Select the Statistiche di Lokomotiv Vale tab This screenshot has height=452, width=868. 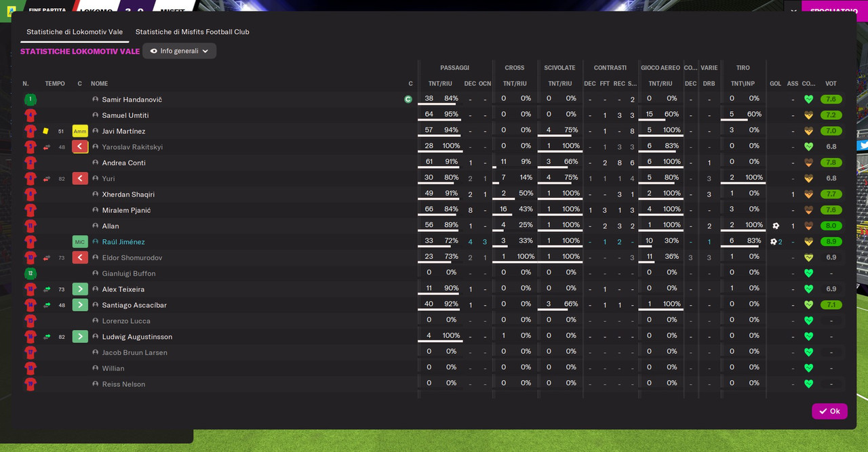[x=75, y=32]
